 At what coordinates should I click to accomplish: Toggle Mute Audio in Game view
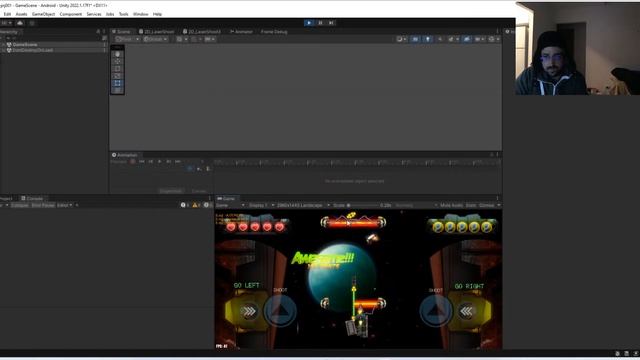pyautogui.click(x=451, y=205)
